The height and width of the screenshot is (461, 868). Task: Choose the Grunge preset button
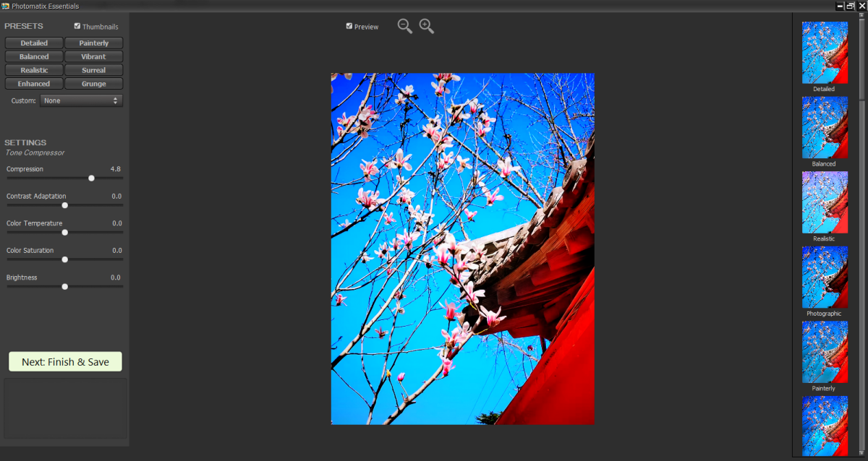(93, 84)
